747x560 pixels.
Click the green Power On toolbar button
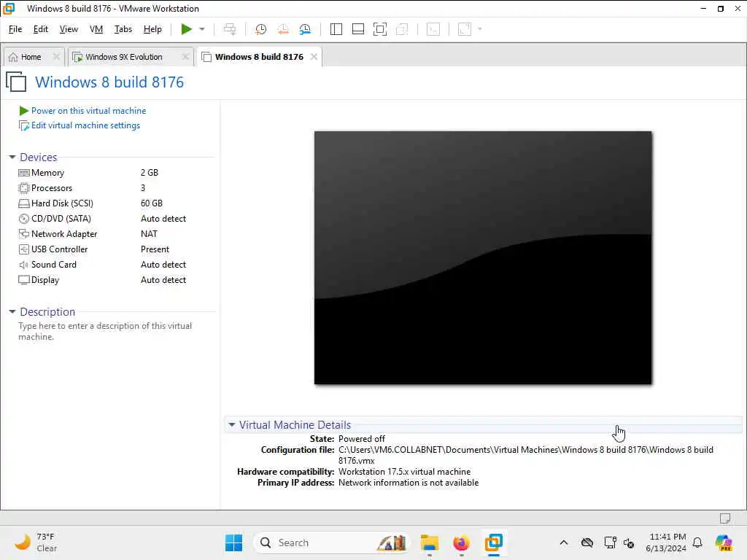[x=186, y=29]
